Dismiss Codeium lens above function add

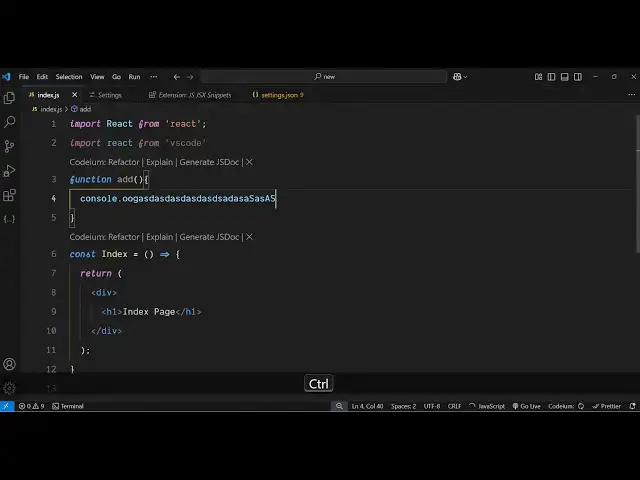coord(249,162)
